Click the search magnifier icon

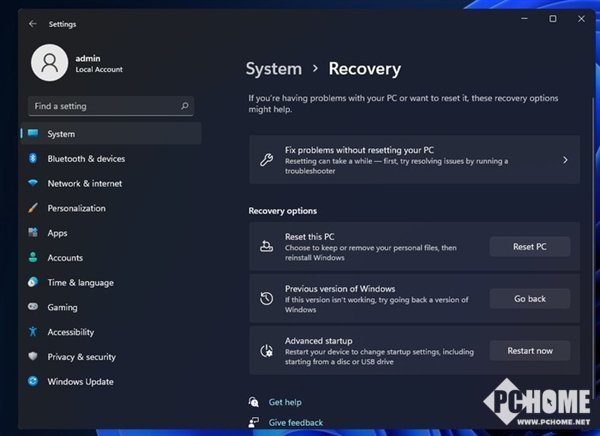(185, 105)
